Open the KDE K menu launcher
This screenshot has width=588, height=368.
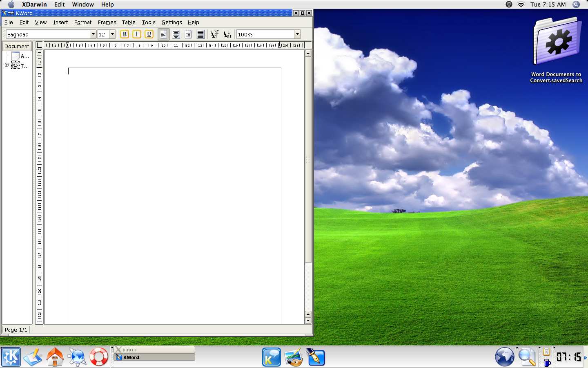tap(11, 357)
